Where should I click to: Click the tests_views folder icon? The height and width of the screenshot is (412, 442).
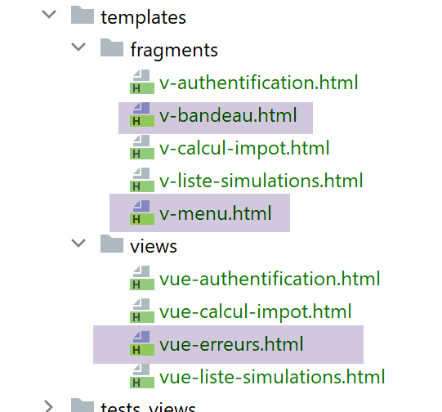pyautogui.click(x=82, y=405)
